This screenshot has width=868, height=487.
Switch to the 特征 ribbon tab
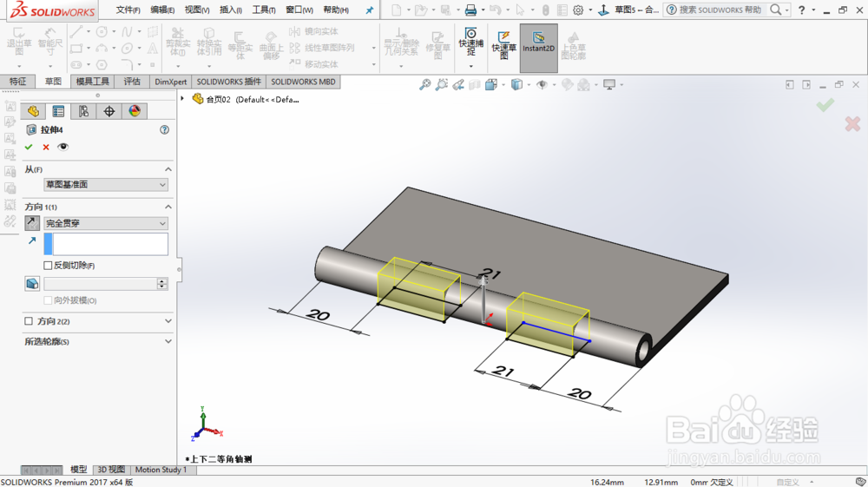17,82
